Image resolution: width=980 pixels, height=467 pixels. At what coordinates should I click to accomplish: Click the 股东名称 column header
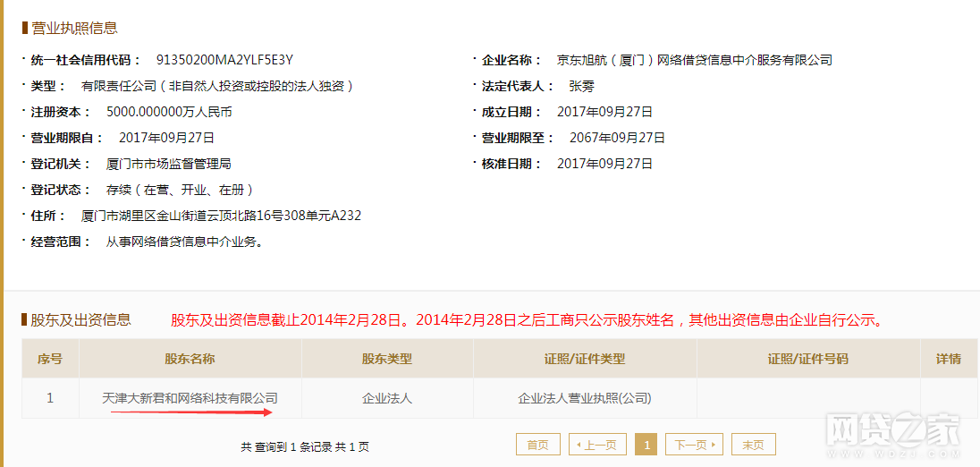(190, 358)
